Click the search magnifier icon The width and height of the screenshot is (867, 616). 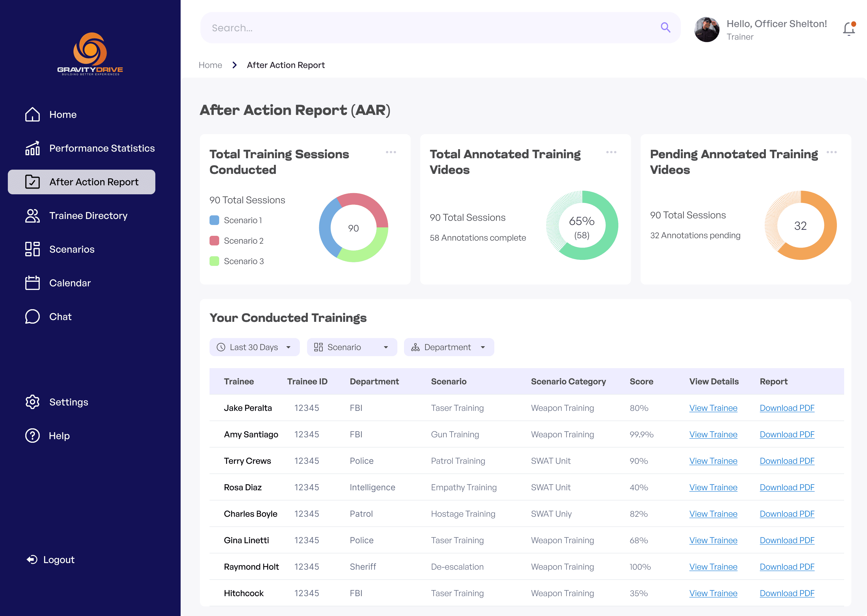(x=665, y=27)
